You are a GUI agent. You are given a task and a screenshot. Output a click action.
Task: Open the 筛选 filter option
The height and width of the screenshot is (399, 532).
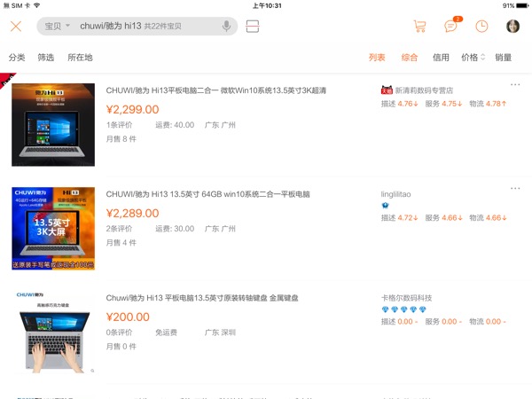[x=46, y=58]
